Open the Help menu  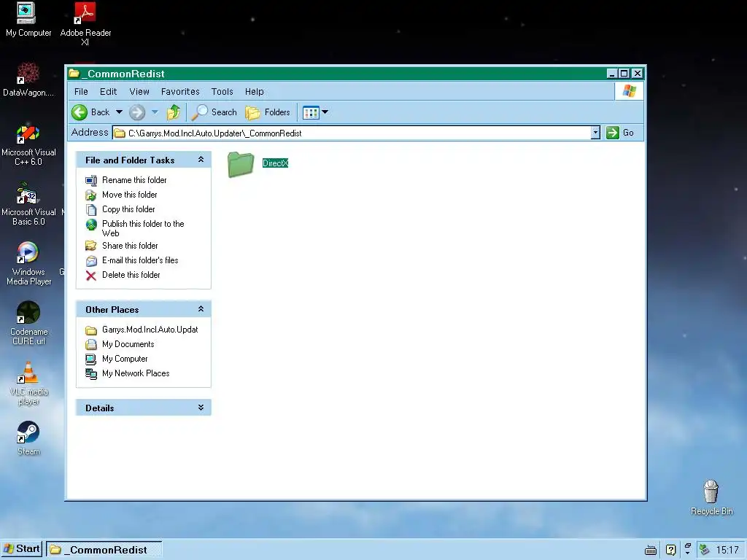[255, 91]
